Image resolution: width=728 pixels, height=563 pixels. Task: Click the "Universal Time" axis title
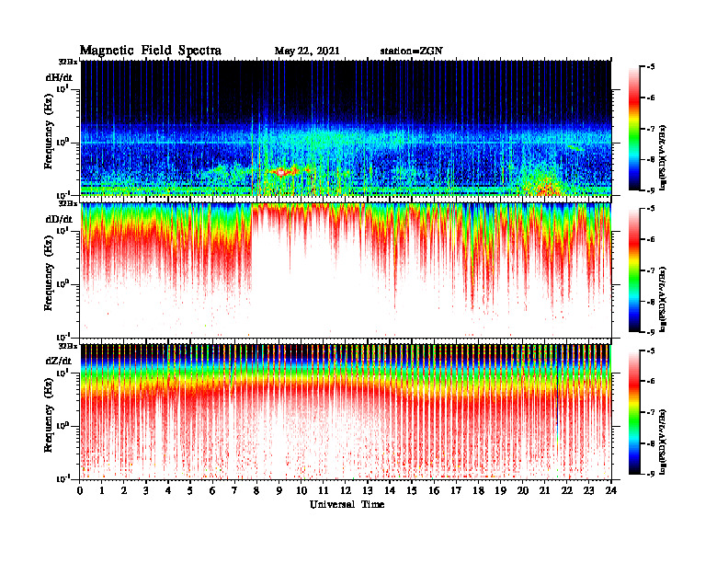coord(347,504)
